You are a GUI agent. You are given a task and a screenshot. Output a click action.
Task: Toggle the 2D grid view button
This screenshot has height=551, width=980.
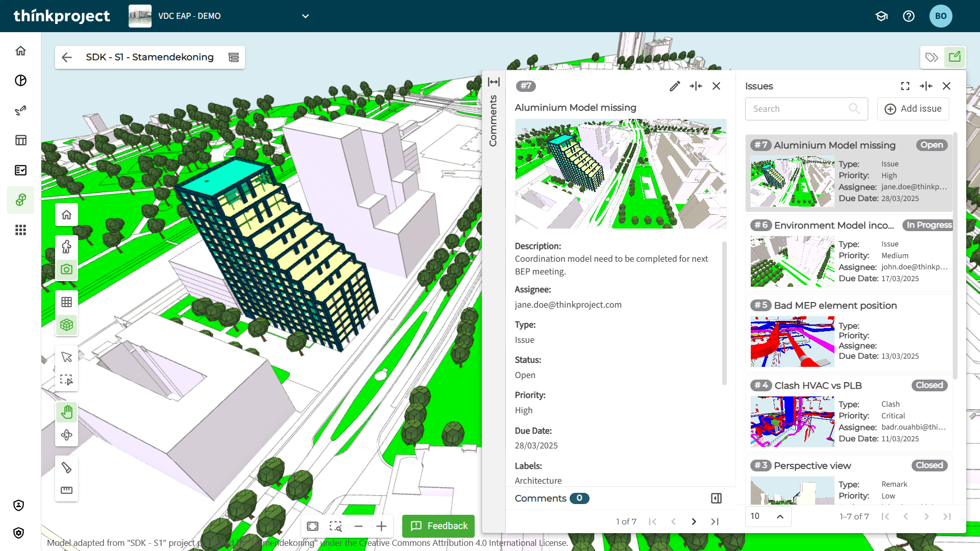pos(66,302)
